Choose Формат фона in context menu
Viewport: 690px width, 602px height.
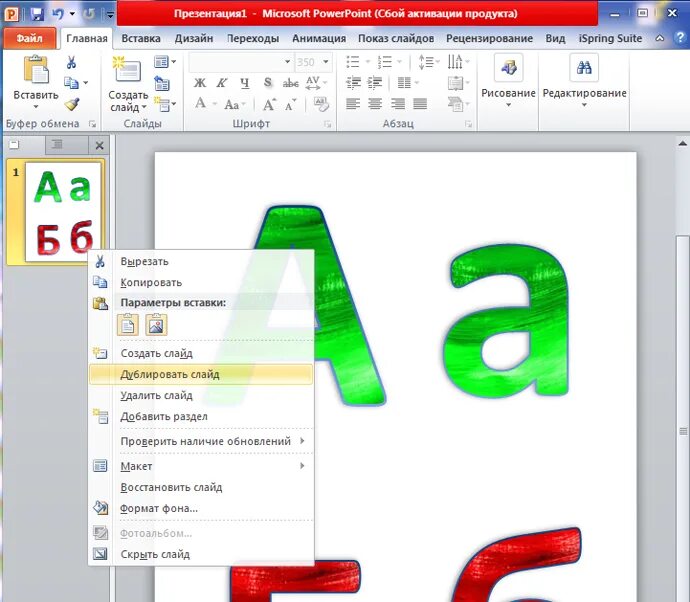201,508
